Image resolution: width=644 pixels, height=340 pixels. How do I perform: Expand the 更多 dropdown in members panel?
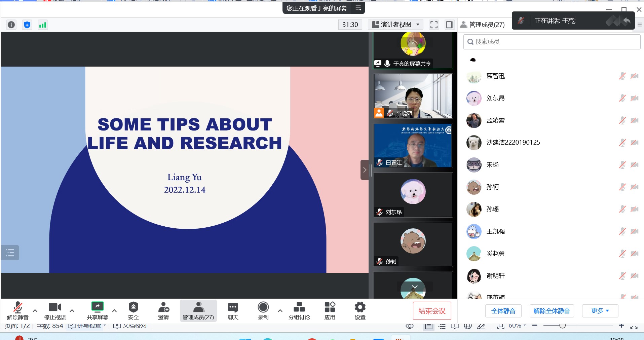(x=600, y=311)
